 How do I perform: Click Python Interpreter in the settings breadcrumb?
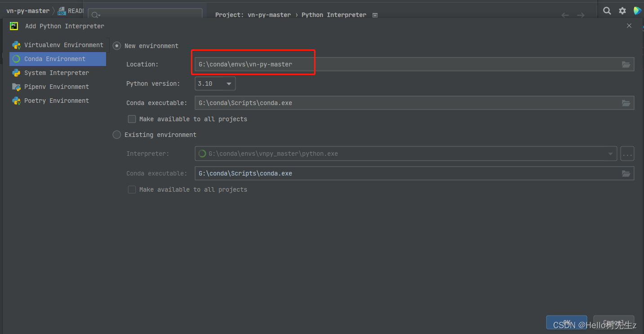pyautogui.click(x=334, y=15)
